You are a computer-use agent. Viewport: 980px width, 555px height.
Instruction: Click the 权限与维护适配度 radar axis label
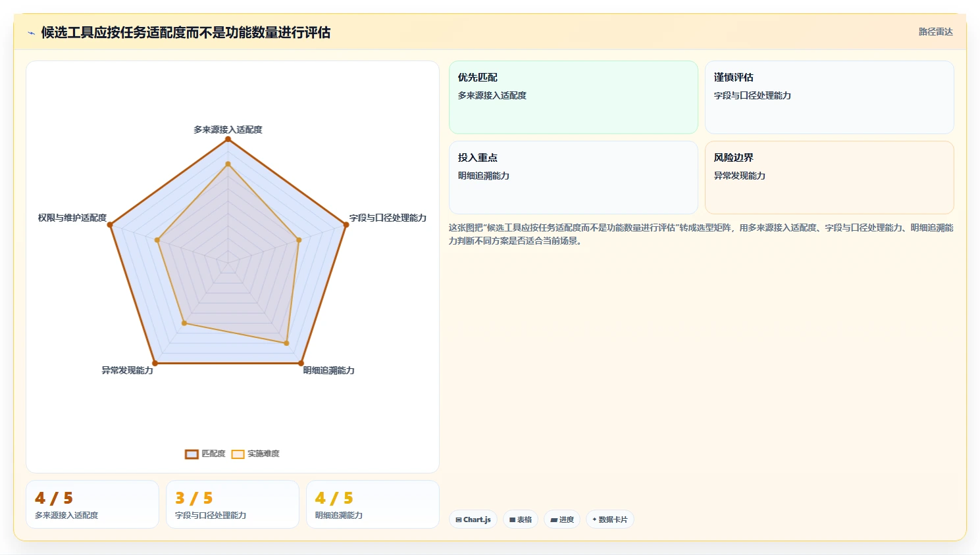tap(72, 218)
